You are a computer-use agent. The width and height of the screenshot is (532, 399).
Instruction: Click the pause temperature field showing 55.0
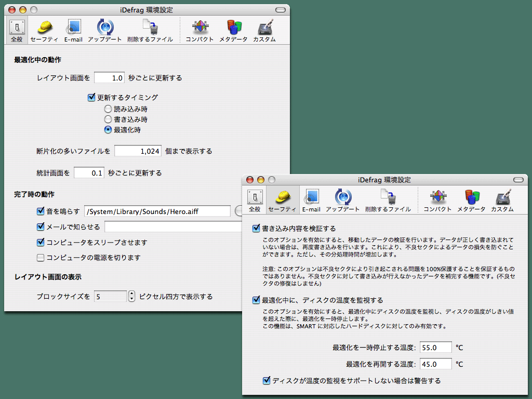coord(436,348)
